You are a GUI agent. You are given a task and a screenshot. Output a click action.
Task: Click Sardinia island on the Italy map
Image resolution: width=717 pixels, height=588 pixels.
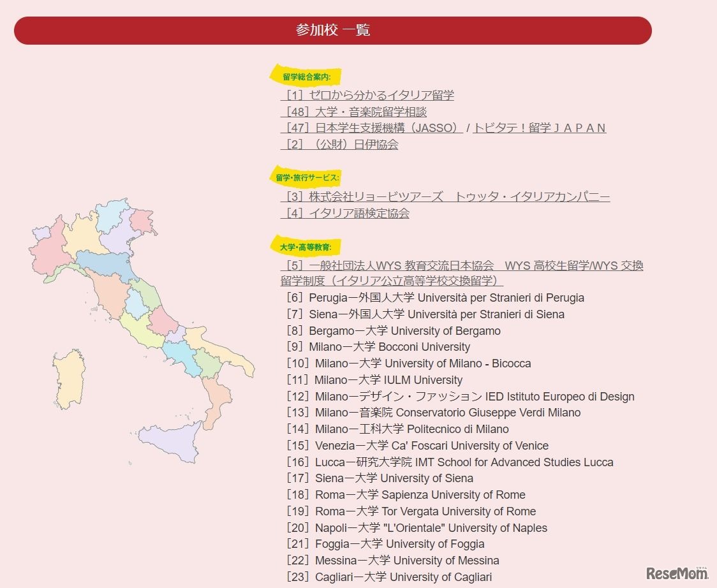click(69, 378)
